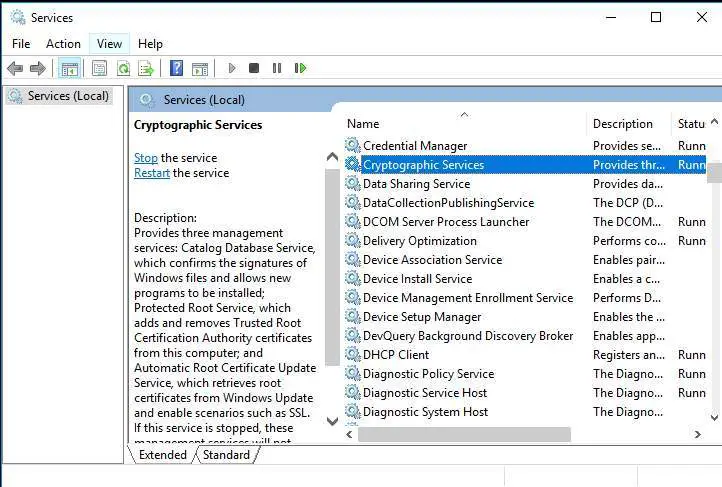722x487 pixels.
Task: Click the Properties toolbar icon
Action: (x=99, y=69)
